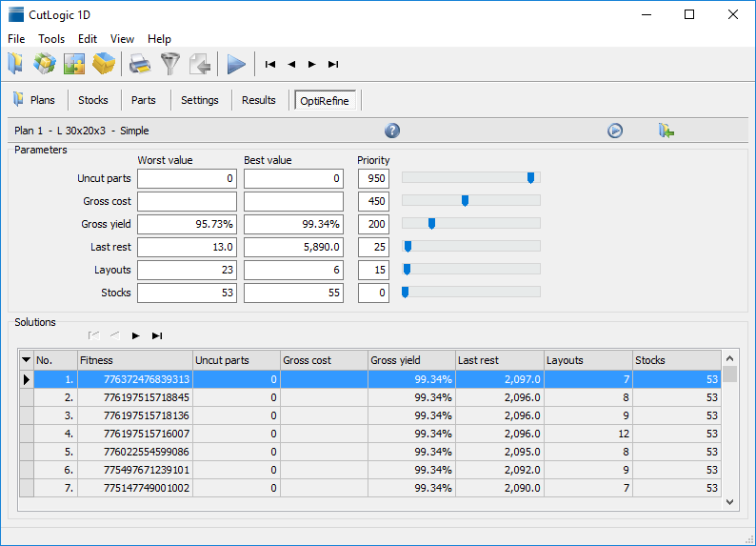Click Last rest cell 2,095.0

500,452
